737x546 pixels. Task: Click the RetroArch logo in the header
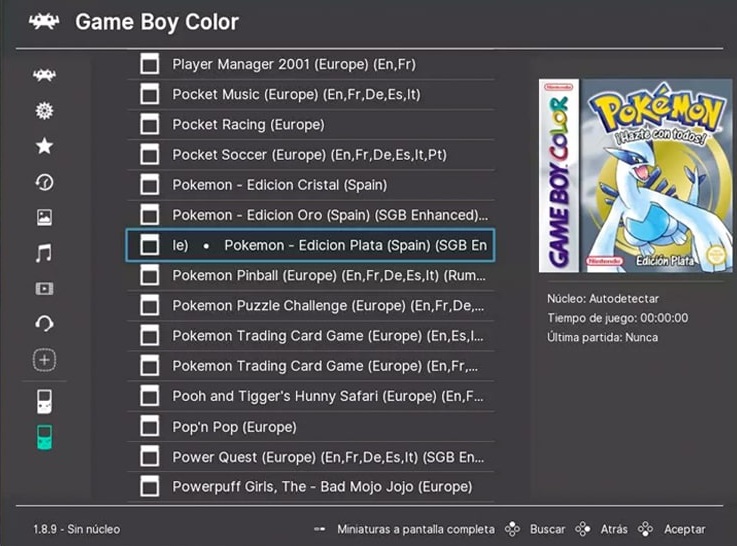(44, 22)
